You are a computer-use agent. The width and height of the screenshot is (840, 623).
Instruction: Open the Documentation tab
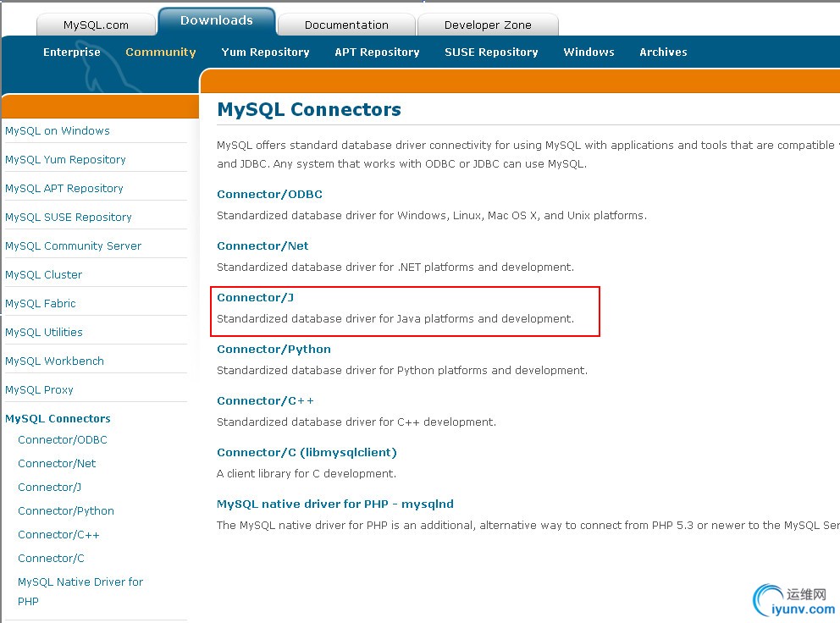point(346,25)
